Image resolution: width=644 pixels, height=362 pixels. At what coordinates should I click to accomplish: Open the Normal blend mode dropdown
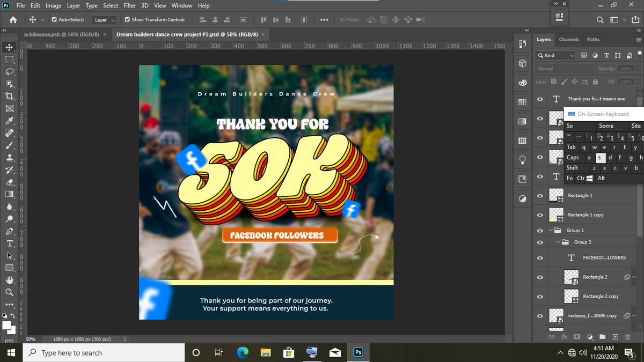[566, 69]
